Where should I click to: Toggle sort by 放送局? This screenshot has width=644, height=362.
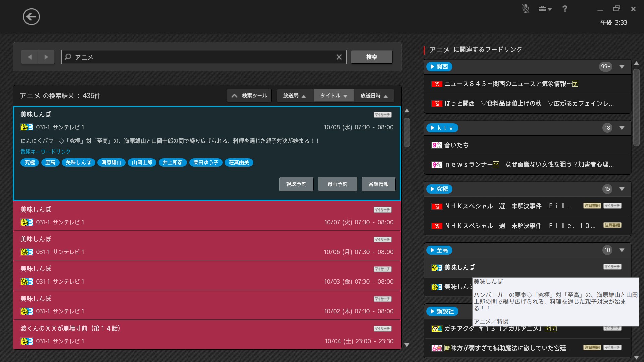pos(294,96)
